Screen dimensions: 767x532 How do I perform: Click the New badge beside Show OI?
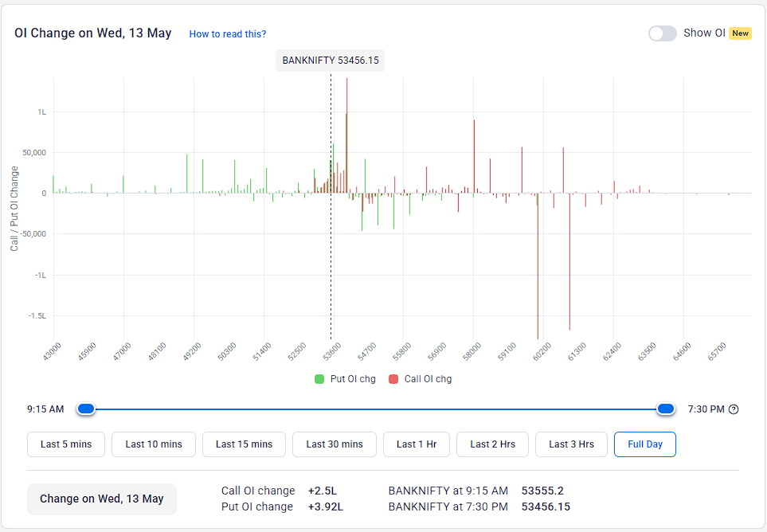point(740,33)
